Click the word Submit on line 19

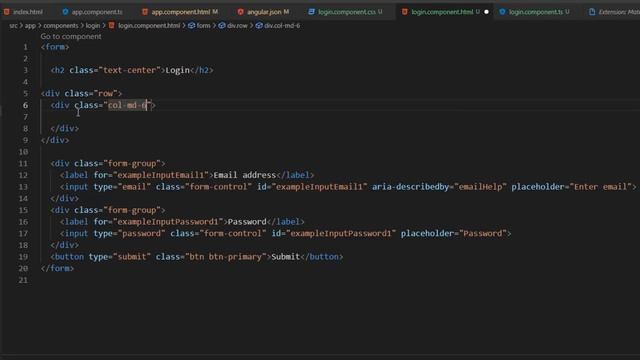(285, 257)
